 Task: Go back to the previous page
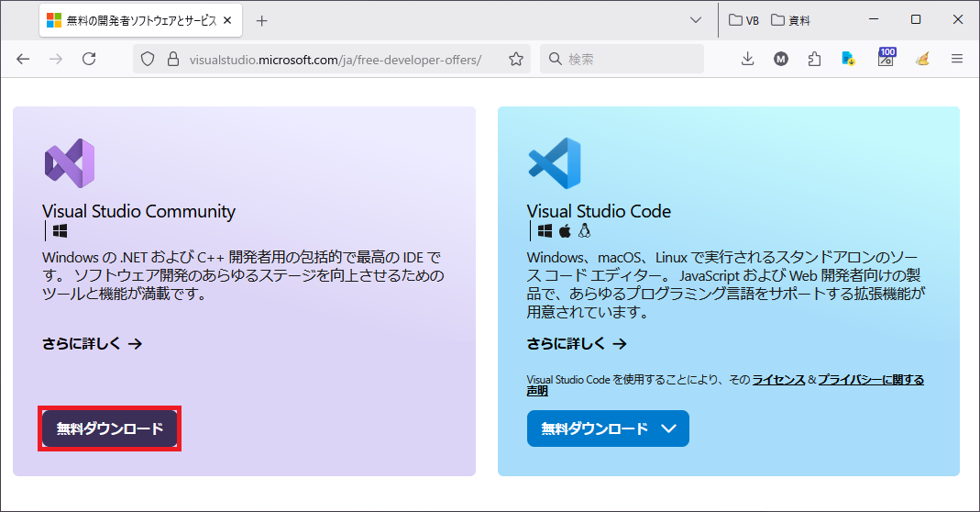pyautogui.click(x=23, y=59)
